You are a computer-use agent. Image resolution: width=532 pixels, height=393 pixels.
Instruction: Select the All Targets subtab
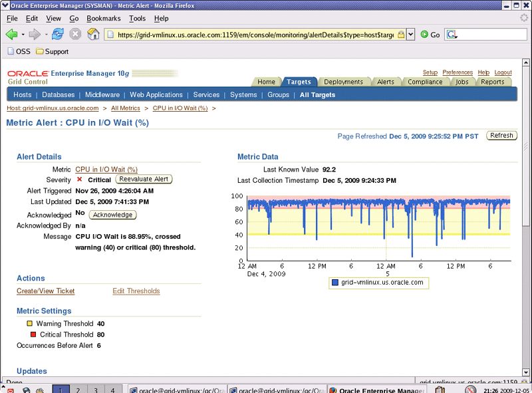(318, 95)
